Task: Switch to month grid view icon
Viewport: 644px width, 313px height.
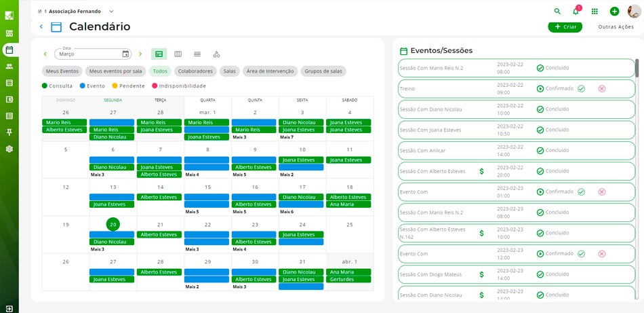Action: click(159, 54)
